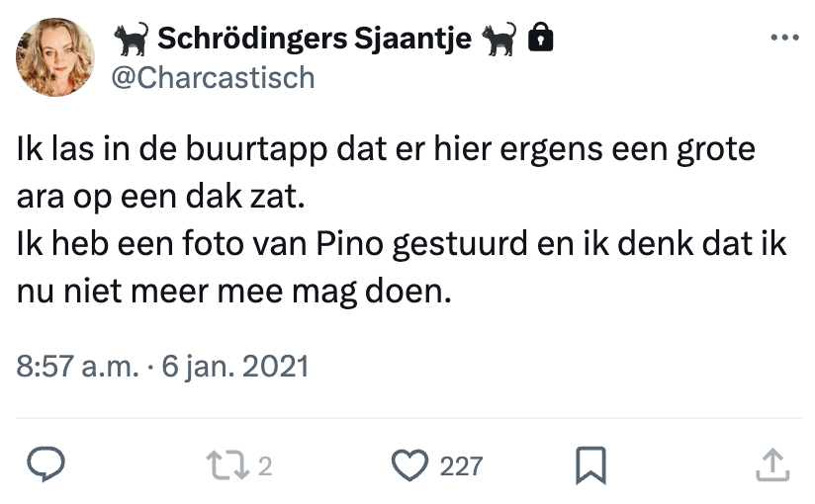View the 227 likes count
The image size is (815, 504).
pos(461,465)
